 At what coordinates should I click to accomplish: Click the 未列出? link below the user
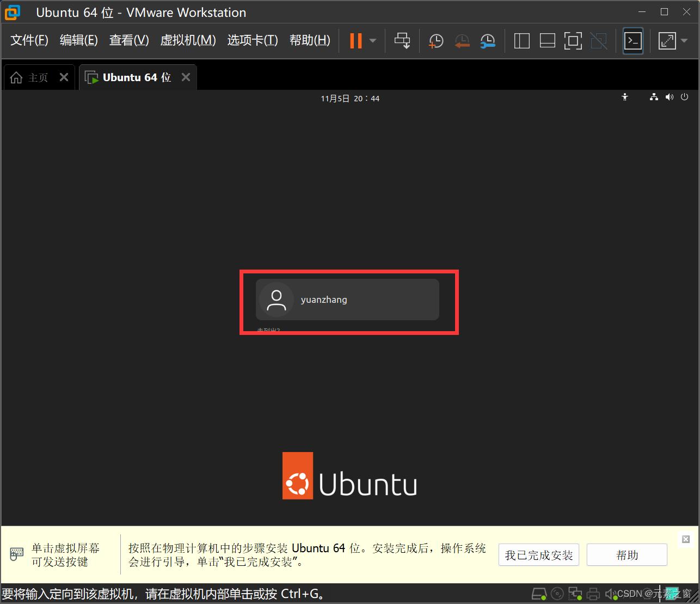coord(268,330)
